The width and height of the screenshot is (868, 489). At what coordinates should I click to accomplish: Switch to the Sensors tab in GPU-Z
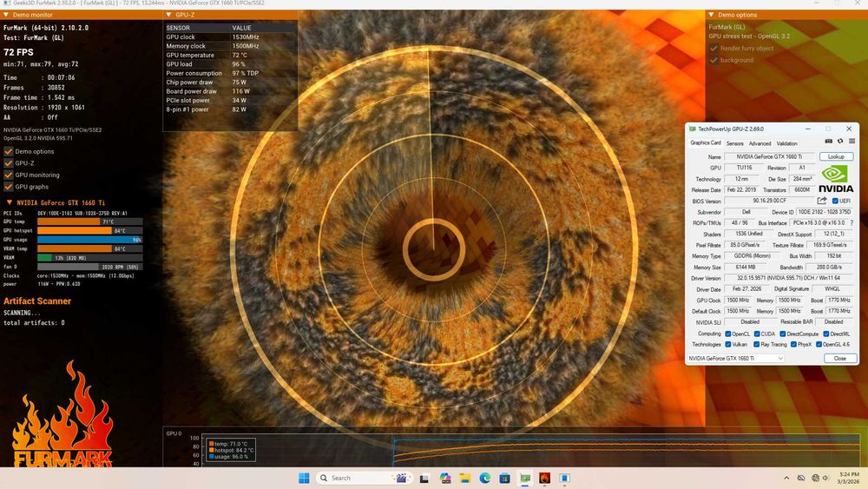[734, 143]
